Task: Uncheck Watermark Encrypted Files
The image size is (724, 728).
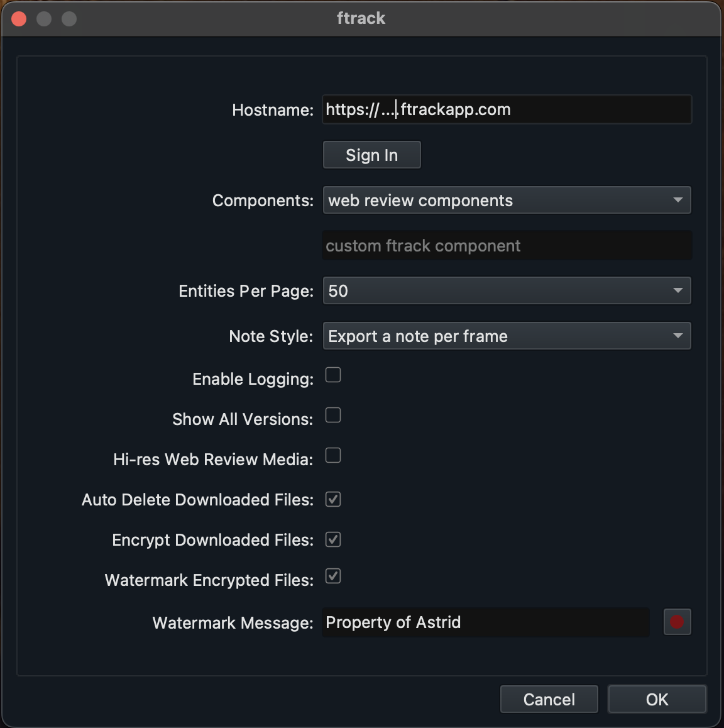Action: 332,576
